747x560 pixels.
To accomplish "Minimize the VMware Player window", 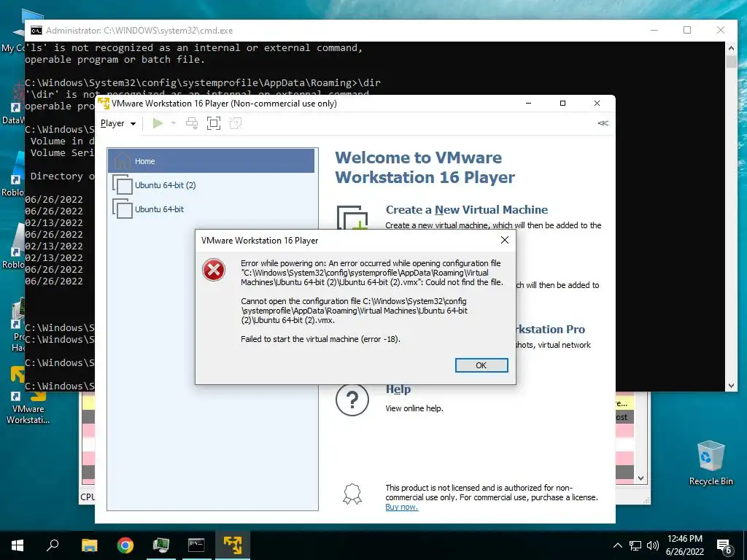I will pos(528,103).
